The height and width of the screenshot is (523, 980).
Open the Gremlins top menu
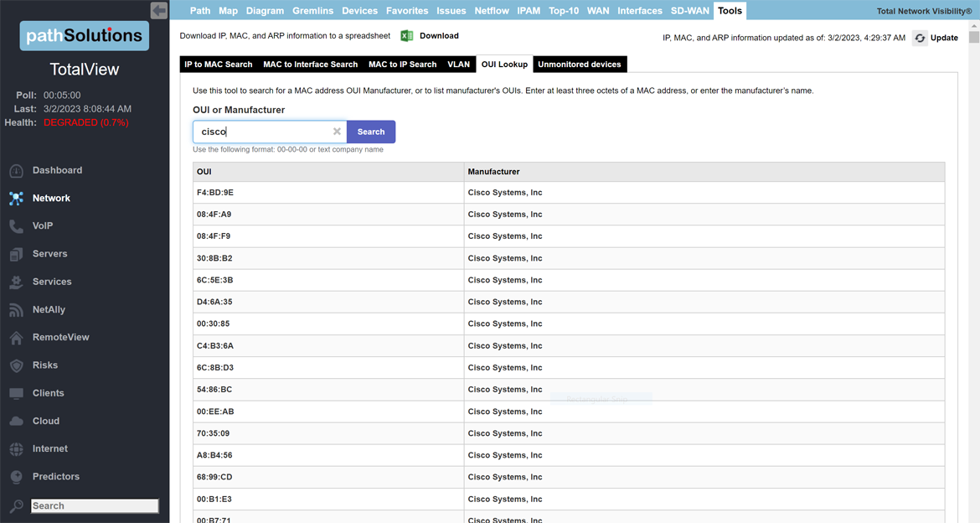click(312, 11)
